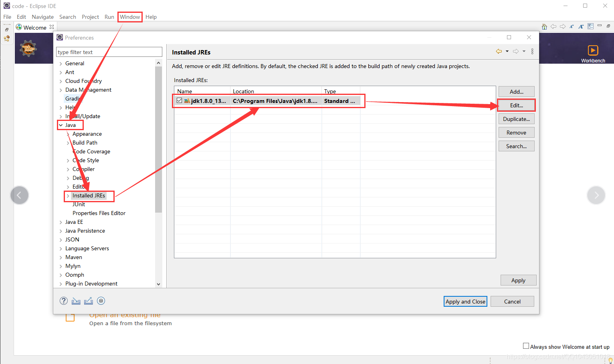Collapse the Java preferences node
The height and width of the screenshot is (364, 614).
point(61,125)
